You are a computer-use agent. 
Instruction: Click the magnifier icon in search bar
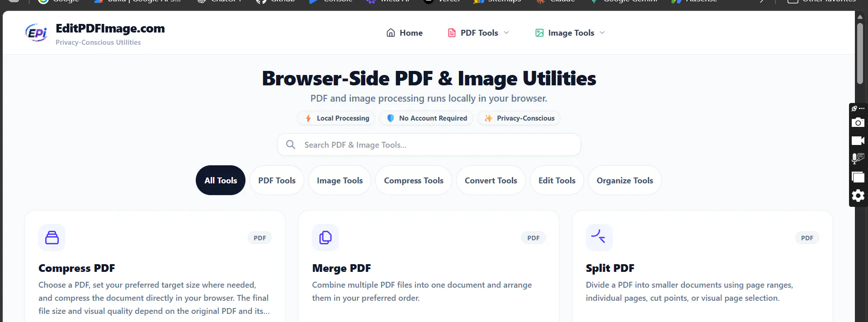pos(291,145)
